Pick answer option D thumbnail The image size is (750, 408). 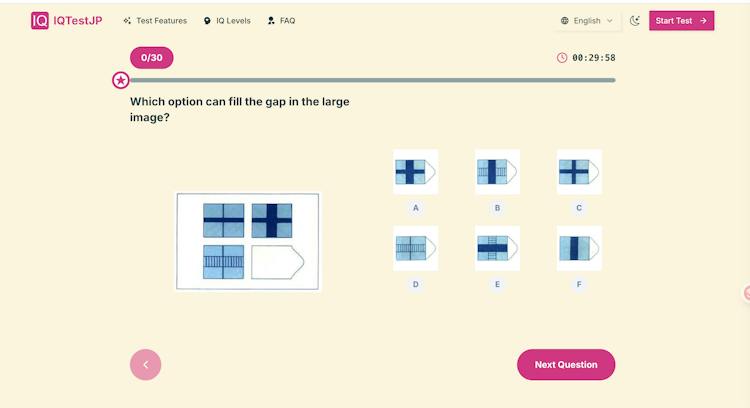(x=415, y=248)
